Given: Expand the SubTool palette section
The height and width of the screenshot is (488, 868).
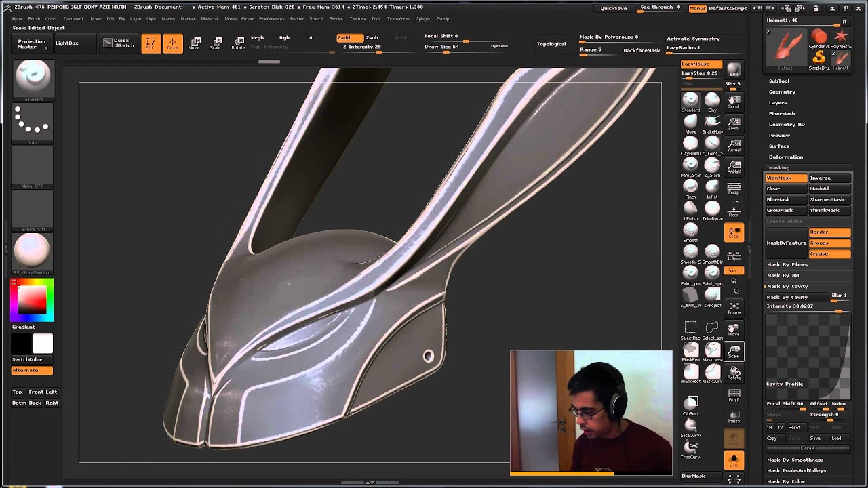Looking at the screenshot, I should point(778,81).
